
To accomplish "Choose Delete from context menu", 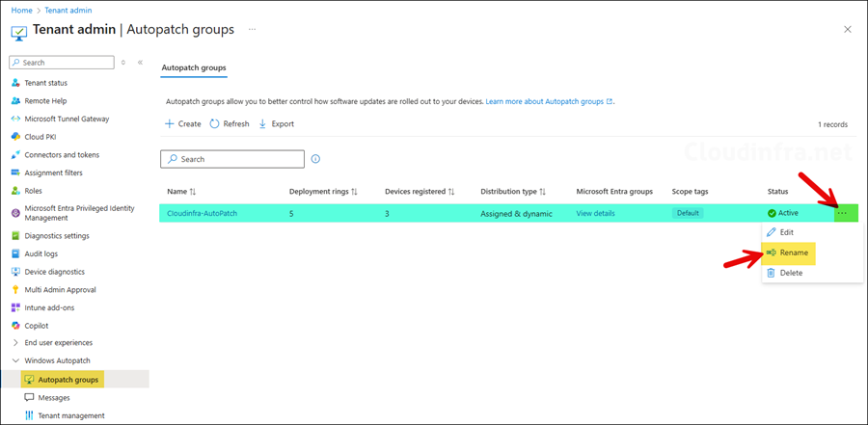I will coord(790,273).
